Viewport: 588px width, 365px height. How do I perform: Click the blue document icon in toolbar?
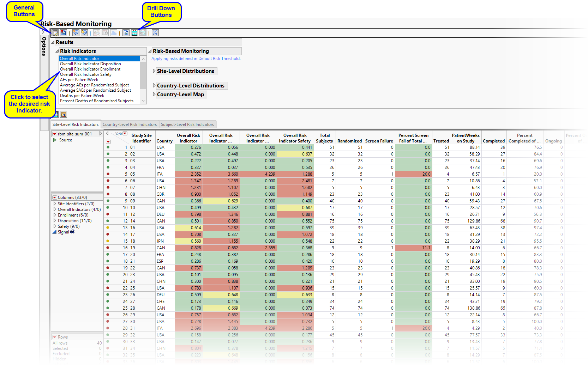126,33
